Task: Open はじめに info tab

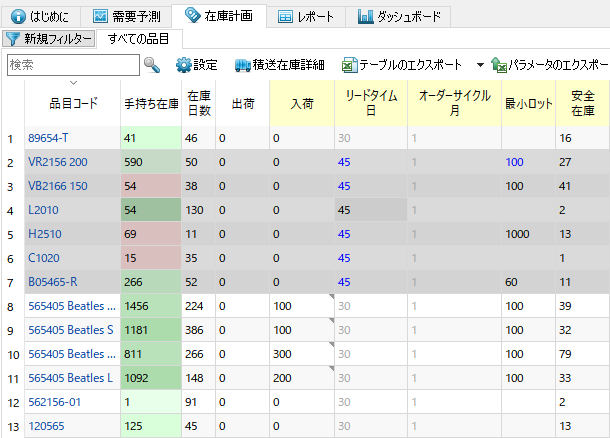Action: pyautogui.click(x=17, y=17)
